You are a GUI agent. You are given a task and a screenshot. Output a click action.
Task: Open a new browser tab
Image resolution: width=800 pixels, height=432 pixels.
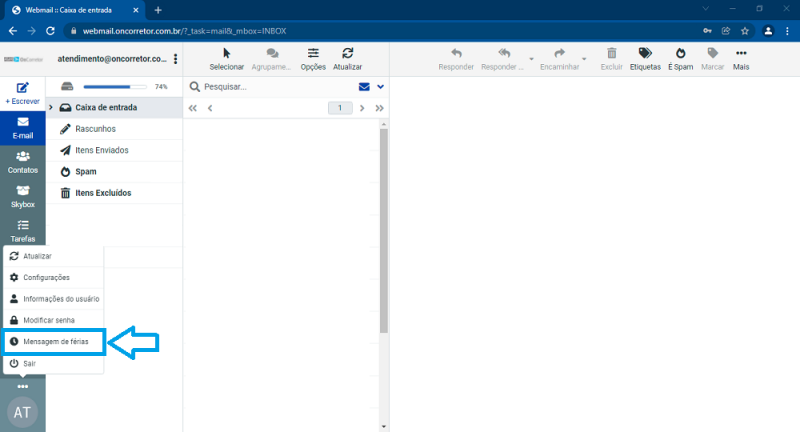[x=158, y=10]
